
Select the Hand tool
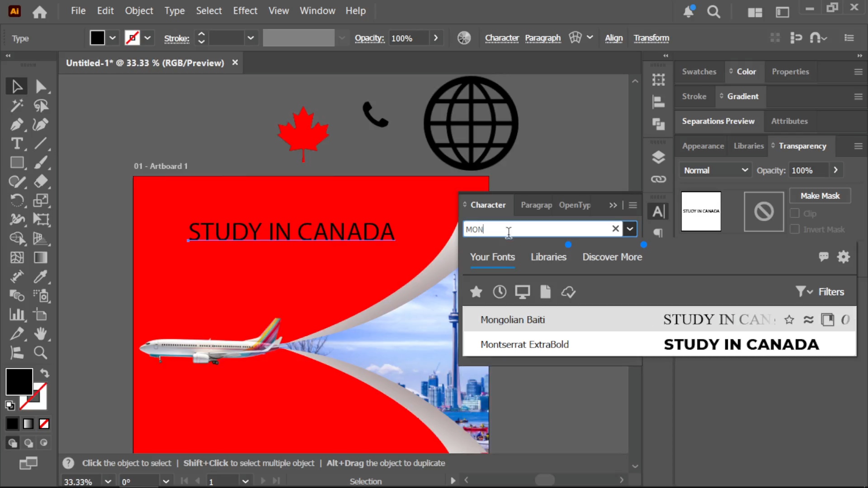click(41, 333)
